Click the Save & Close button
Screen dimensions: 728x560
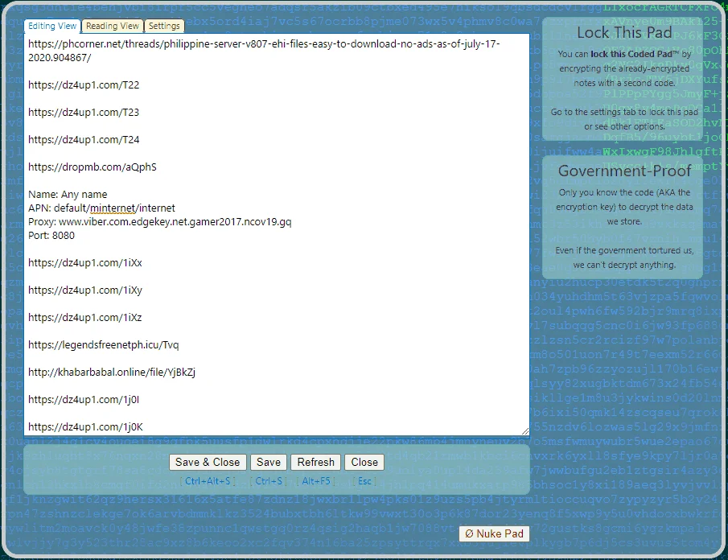(208, 462)
